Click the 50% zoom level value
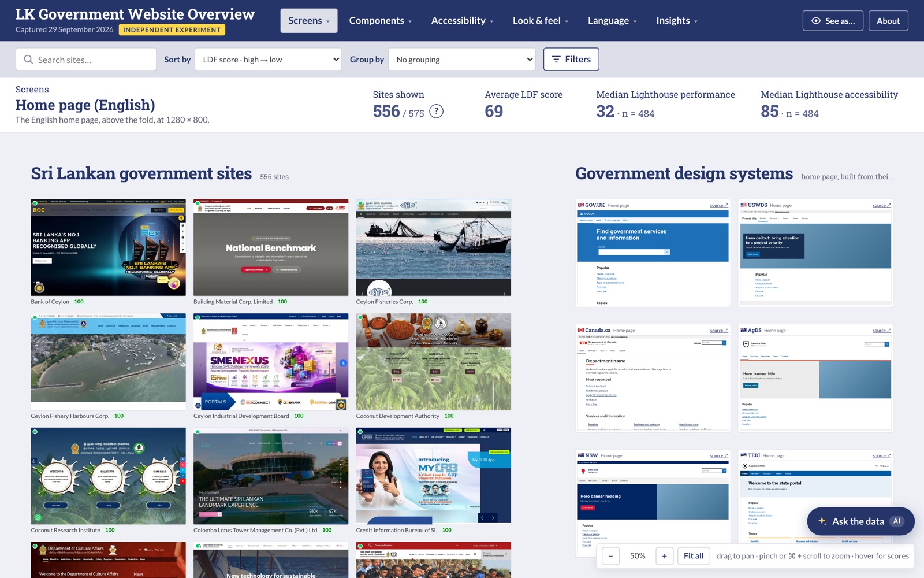The image size is (924, 578). [x=638, y=556]
